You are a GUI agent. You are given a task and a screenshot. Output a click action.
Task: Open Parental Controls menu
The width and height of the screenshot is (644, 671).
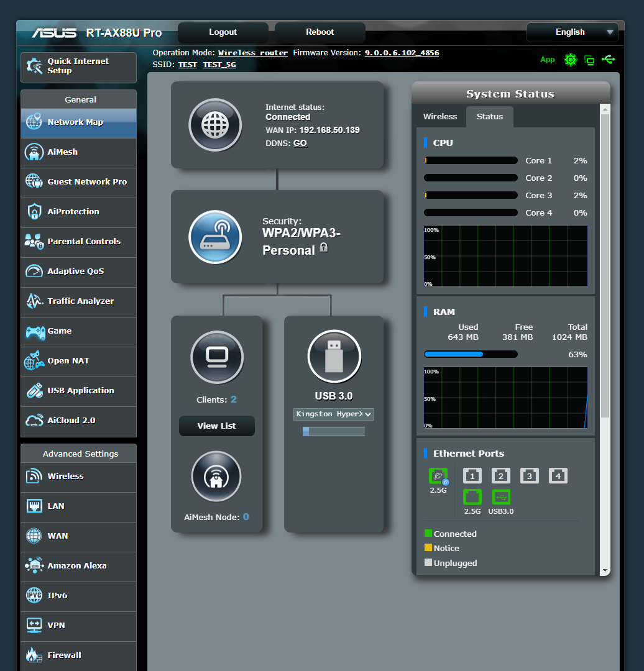tap(78, 242)
